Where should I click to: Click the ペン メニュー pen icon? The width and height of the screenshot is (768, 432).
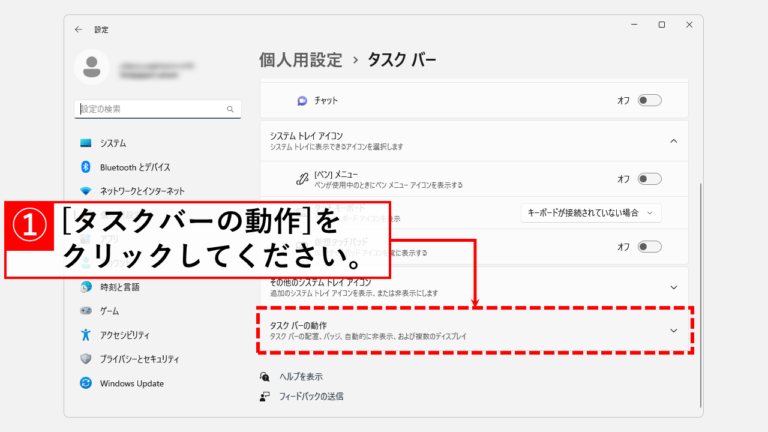tap(302, 179)
